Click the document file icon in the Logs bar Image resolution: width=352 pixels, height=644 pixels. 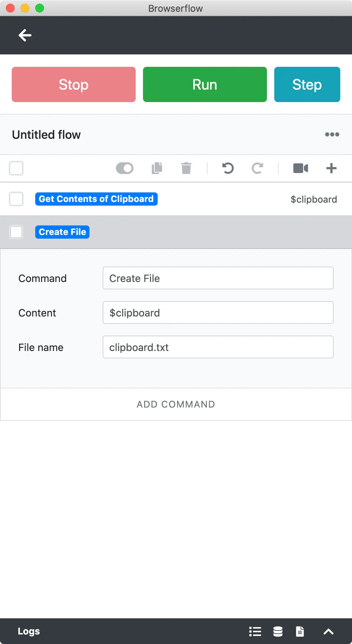[300, 632]
